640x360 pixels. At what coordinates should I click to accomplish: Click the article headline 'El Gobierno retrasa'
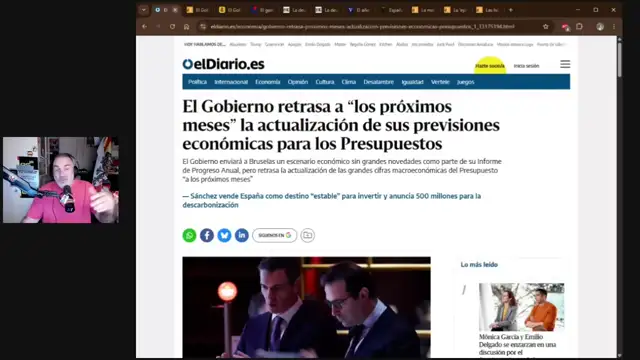(341, 125)
